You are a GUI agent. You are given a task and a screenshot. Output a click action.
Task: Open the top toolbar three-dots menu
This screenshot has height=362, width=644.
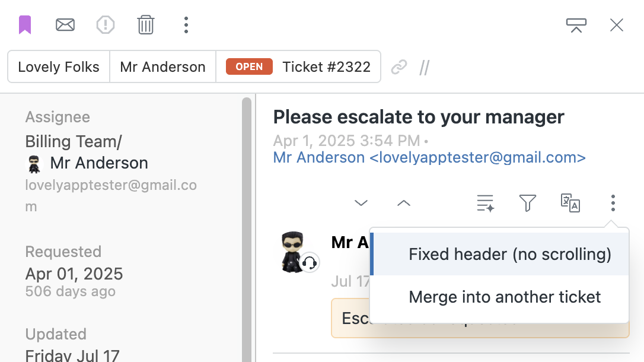[186, 25]
